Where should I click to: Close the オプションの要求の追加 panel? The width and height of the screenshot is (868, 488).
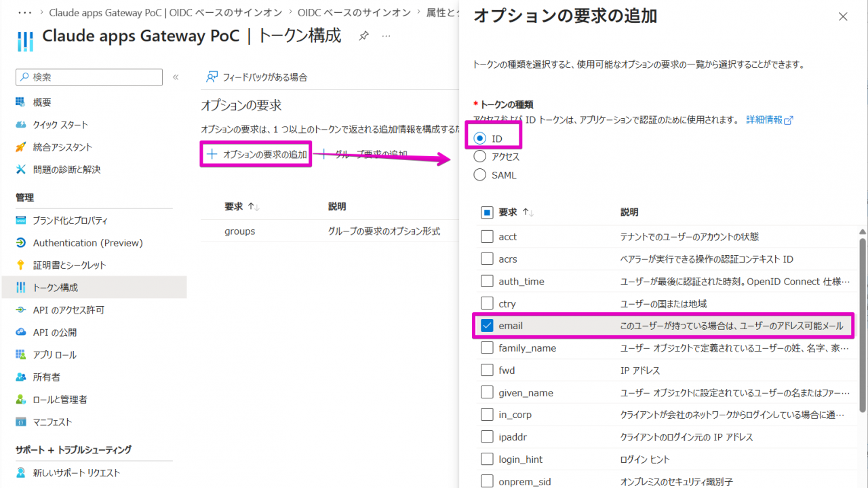point(843,17)
